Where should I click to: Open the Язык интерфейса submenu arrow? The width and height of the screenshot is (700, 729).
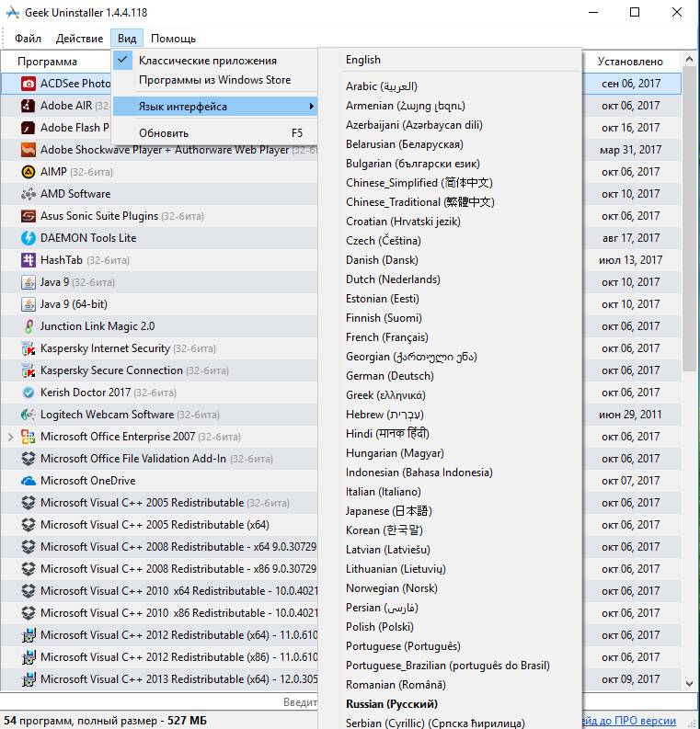(x=311, y=107)
